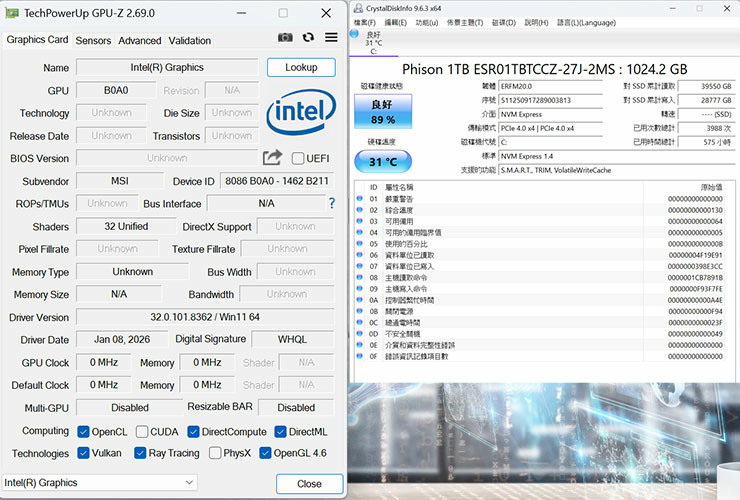The image size is (740, 500).
Task: Click the status circle for attribute 01
Action: [360, 198]
